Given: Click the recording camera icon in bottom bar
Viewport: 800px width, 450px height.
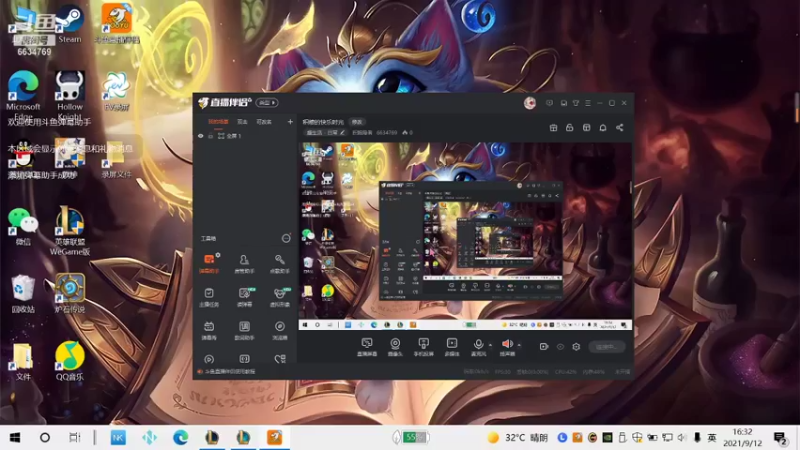Looking at the screenshot, I should click(544, 346).
